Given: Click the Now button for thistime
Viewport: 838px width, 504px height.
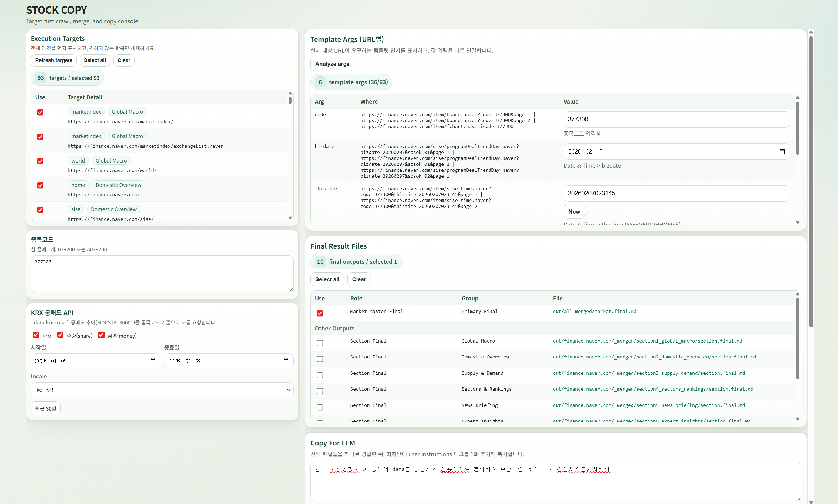Looking at the screenshot, I should point(574,211).
